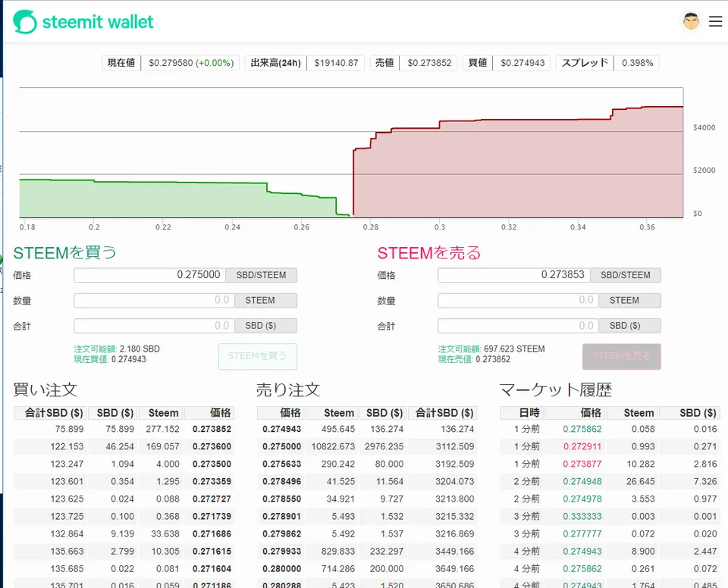Select sell order row priced 0.278496
This screenshot has height=588, width=728.
pyautogui.click(x=367, y=482)
